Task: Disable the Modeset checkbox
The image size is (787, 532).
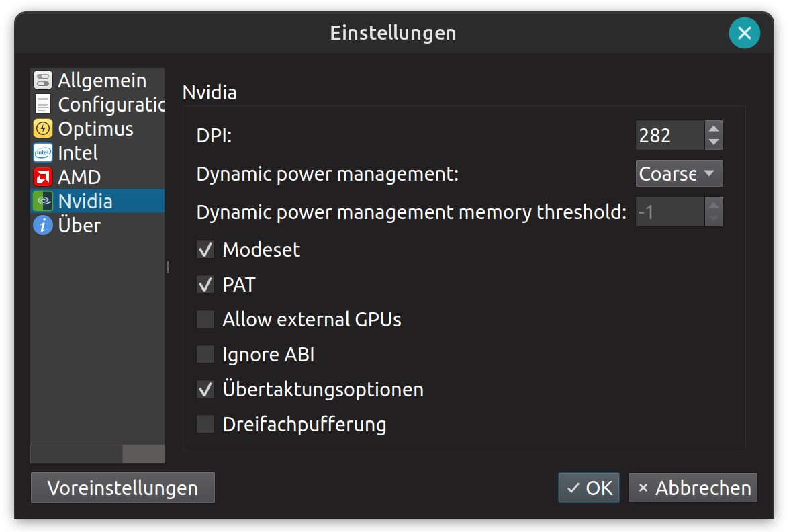Action: (x=205, y=250)
